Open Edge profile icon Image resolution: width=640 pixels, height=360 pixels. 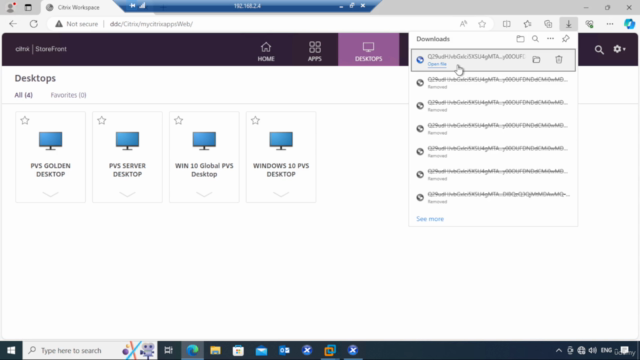tap(11, 7)
